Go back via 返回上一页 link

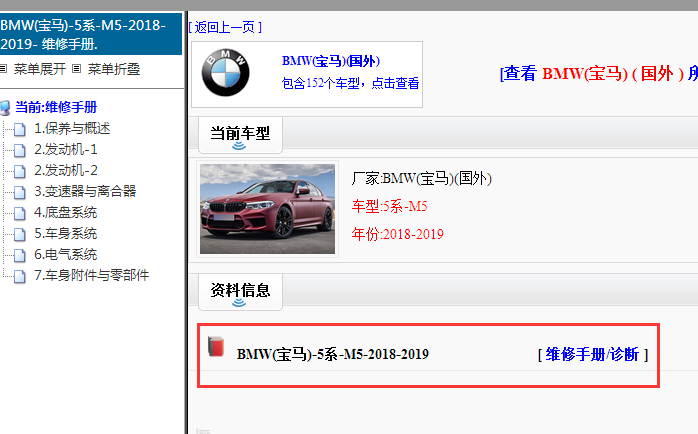[225, 27]
